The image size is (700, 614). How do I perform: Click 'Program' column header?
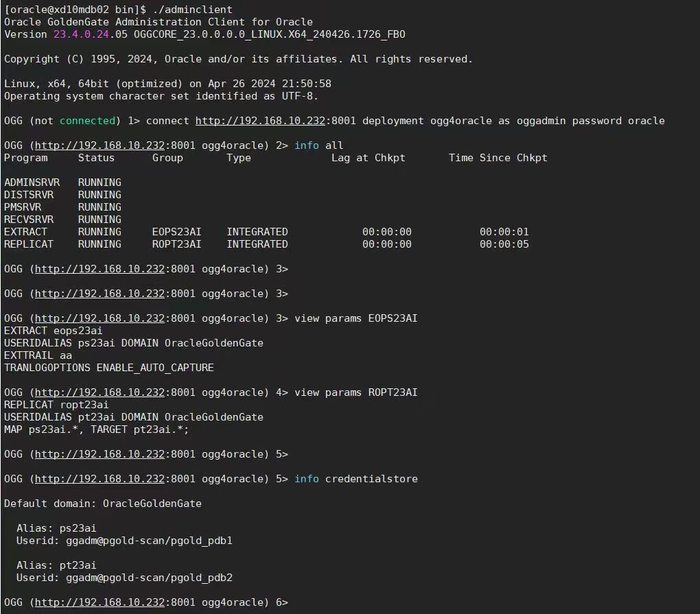26,158
